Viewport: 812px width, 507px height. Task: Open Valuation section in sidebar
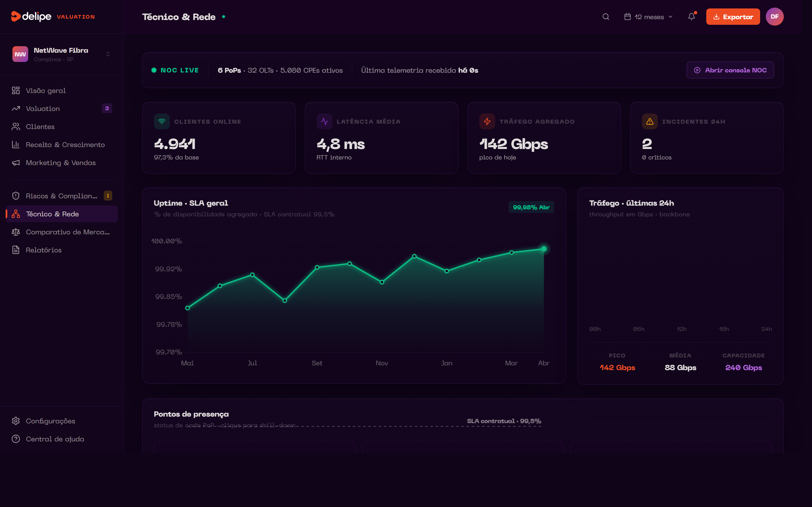tap(43, 109)
